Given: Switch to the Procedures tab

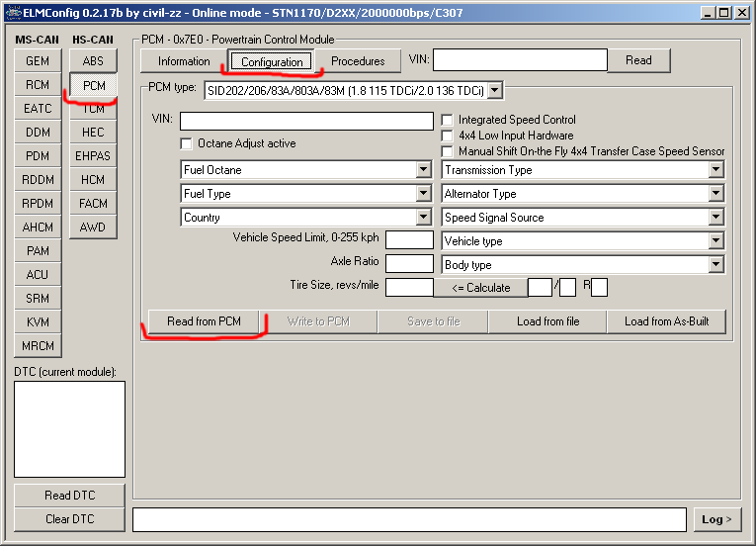Looking at the screenshot, I should (x=358, y=61).
